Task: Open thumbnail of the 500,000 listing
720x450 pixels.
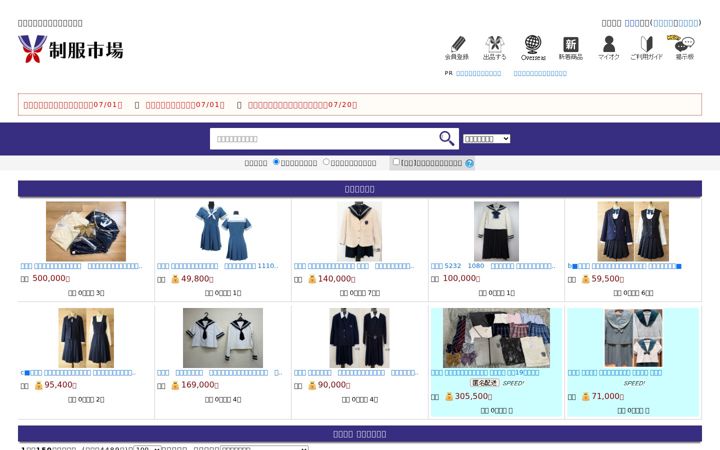Action: coord(86,231)
